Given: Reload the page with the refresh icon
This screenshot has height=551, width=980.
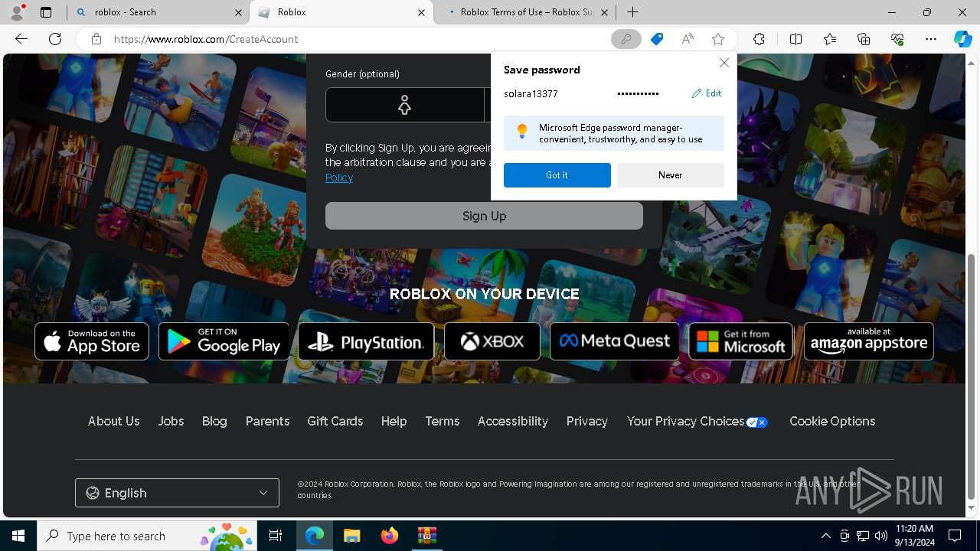Looking at the screenshot, I should [55, 39].
